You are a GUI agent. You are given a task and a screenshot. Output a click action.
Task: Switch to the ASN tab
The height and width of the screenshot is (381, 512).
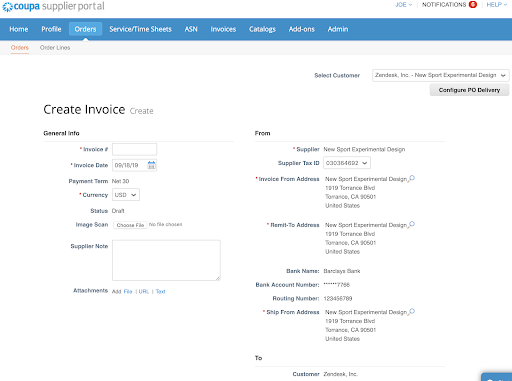tap(191, 29)
